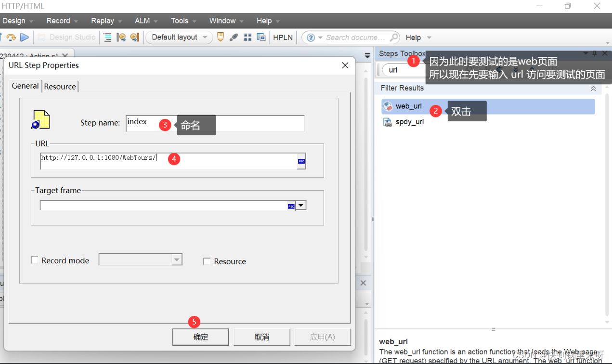Enable the Record mode checkbox
Viewport: 612px width, 364px height.
(x=35, y=260)
